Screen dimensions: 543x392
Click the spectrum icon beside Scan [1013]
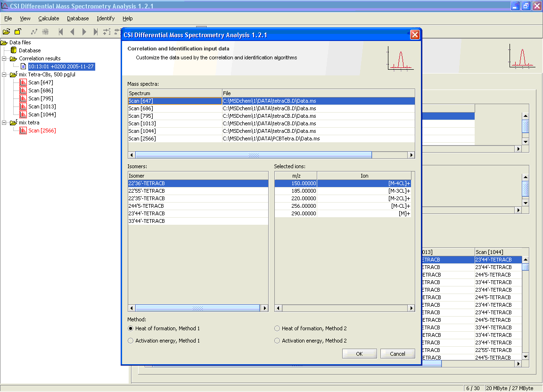tap(23, 106)
